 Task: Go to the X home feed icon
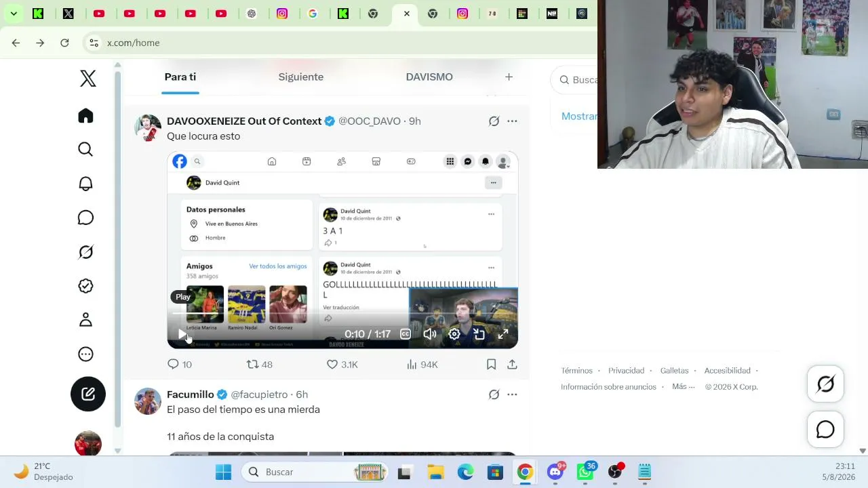click(85, 116)
